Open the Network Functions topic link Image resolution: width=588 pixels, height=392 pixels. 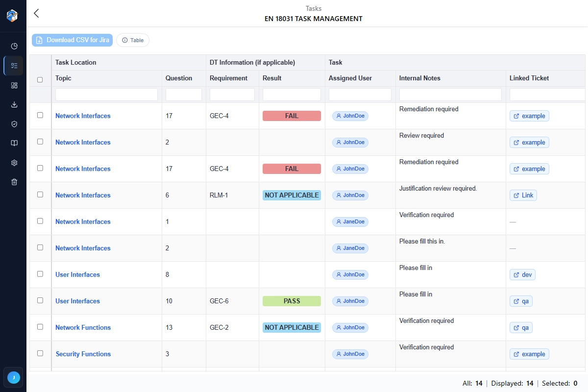coord(83,327)
